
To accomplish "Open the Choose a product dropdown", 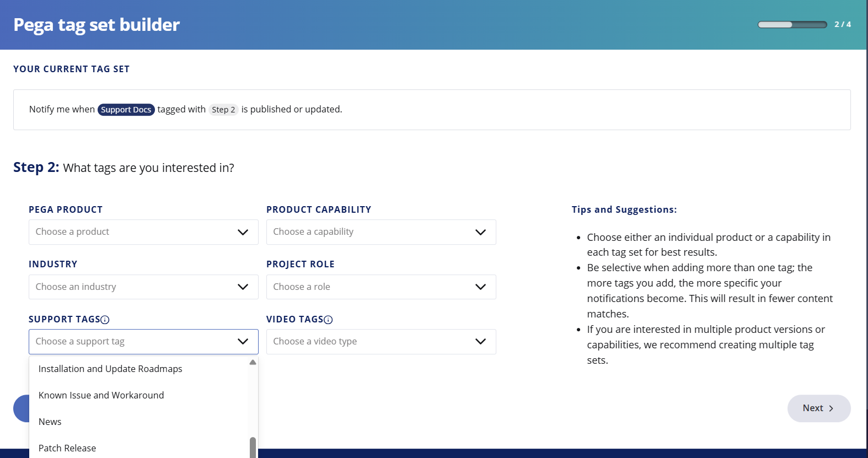I will pos(143,232).
